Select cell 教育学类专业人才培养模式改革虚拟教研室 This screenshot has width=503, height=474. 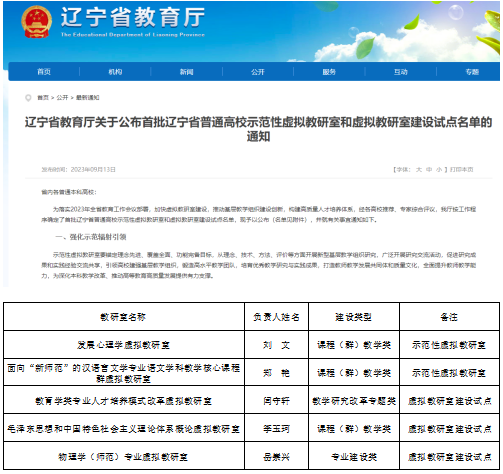(x=124, y=400)
